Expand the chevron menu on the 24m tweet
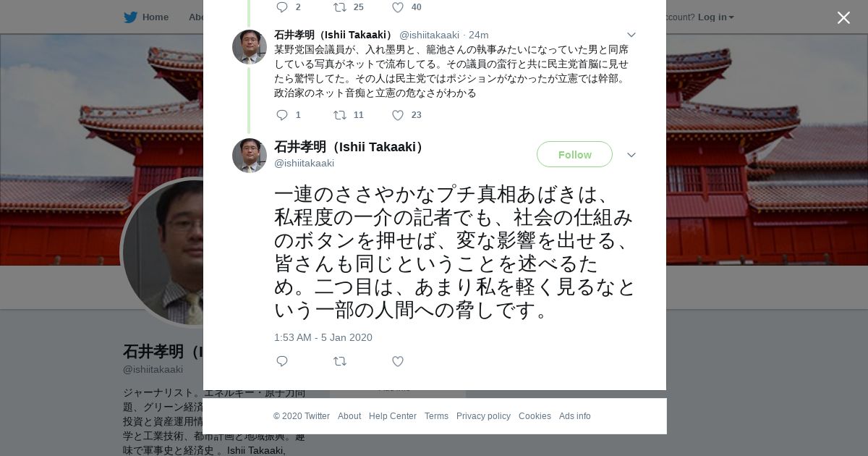 [631, 35]
